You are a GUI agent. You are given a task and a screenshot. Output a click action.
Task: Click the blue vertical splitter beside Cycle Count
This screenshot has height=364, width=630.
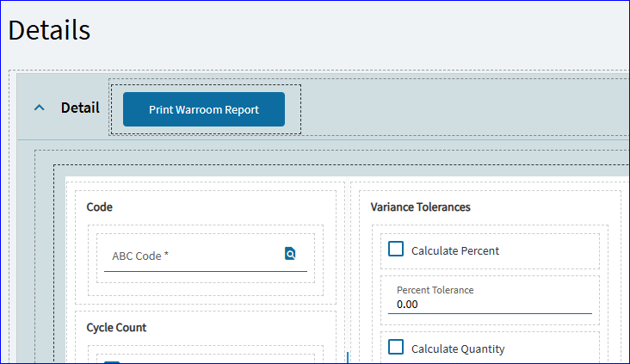[x=348, y=357]
